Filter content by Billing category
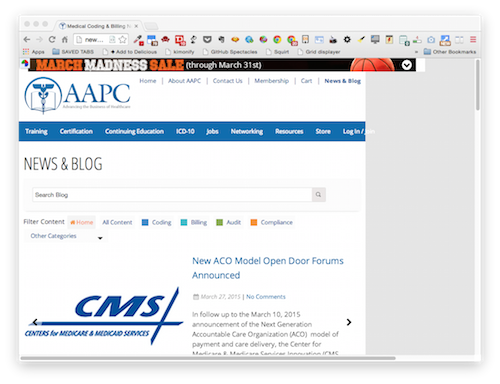The image size is (500, 384). point(194,222)
